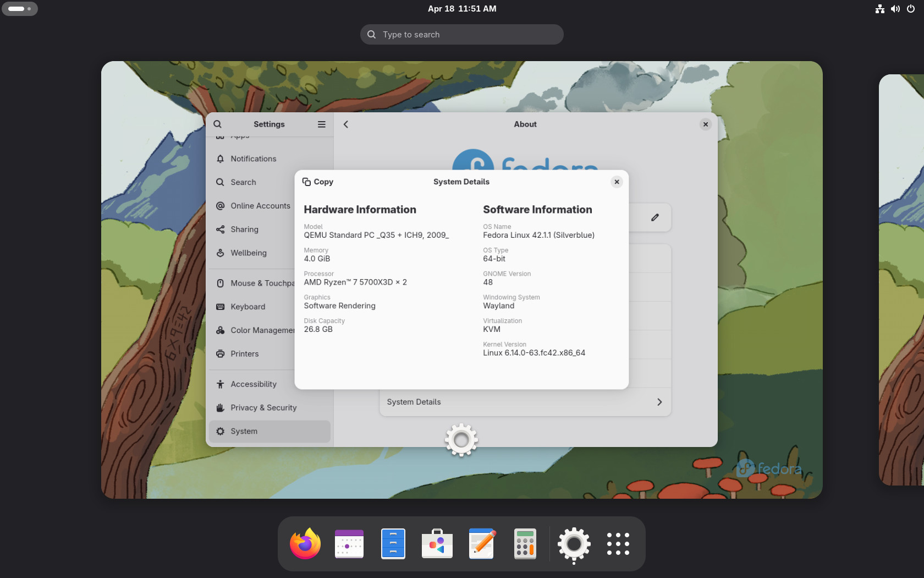Launch the Text Editor from the dock
Screen dimensions: 924x578
(482, 544)
